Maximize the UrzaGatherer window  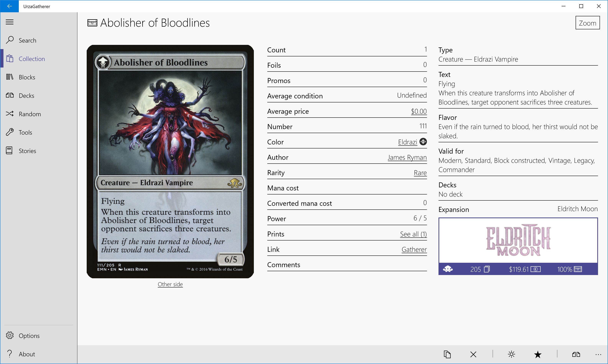581,6
